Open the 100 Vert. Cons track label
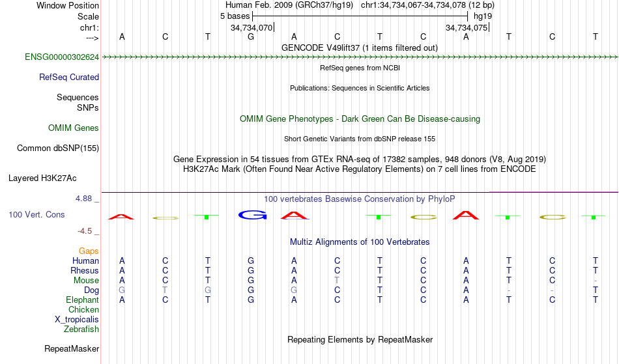The image size is (619, 364). click(x=36, y=214)
